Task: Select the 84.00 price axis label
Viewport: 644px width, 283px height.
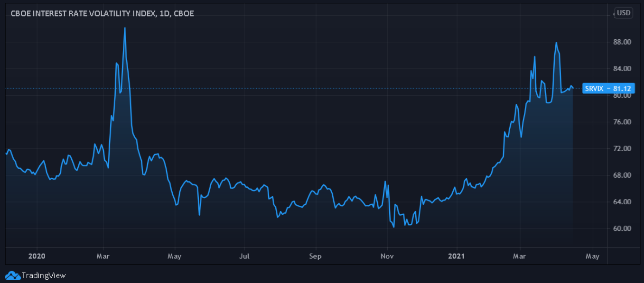Action: [x=622, y=69]
